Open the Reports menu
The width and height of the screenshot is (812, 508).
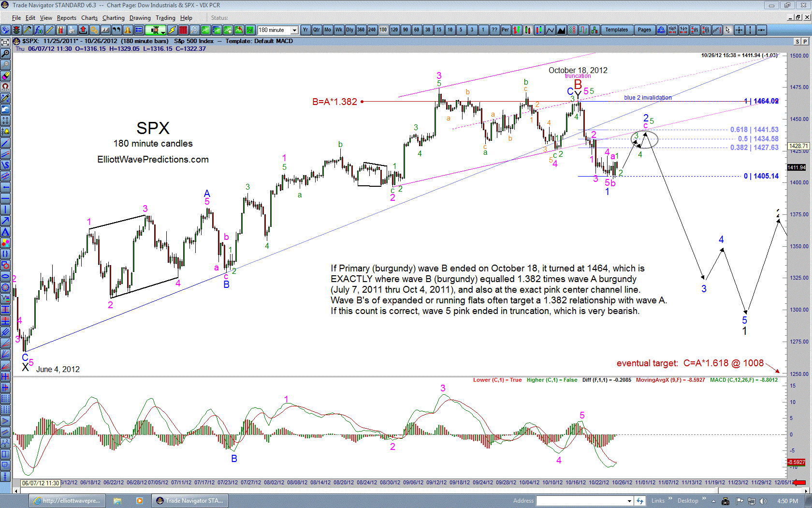tap(66, 18)
